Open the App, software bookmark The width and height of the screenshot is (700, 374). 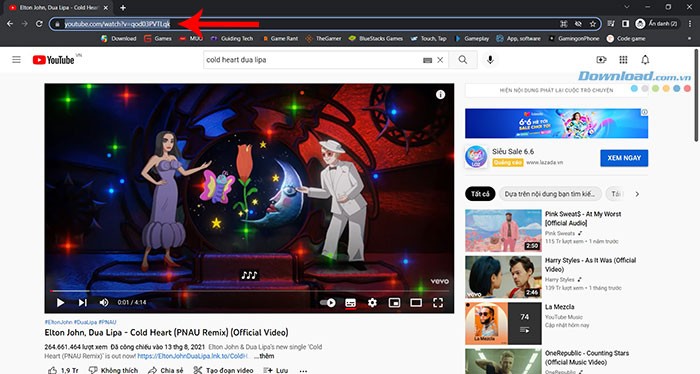tap(518, 39)
